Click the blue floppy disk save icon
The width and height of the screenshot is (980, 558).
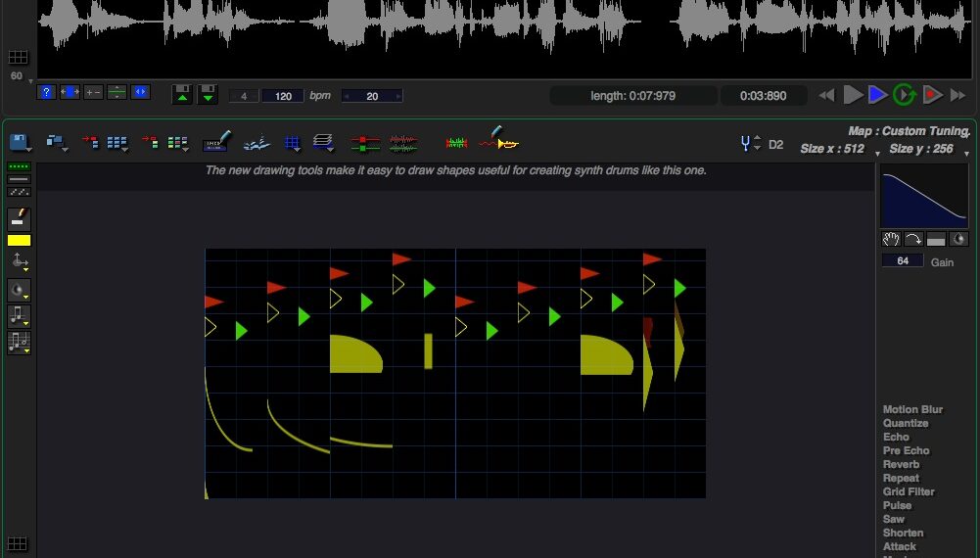19,142
